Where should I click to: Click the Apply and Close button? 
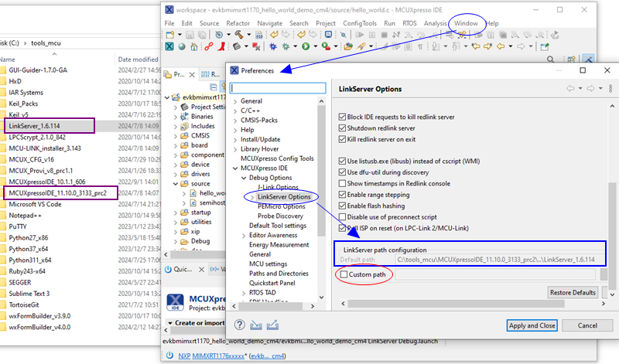pyautogui.click(x=532, y=325)
